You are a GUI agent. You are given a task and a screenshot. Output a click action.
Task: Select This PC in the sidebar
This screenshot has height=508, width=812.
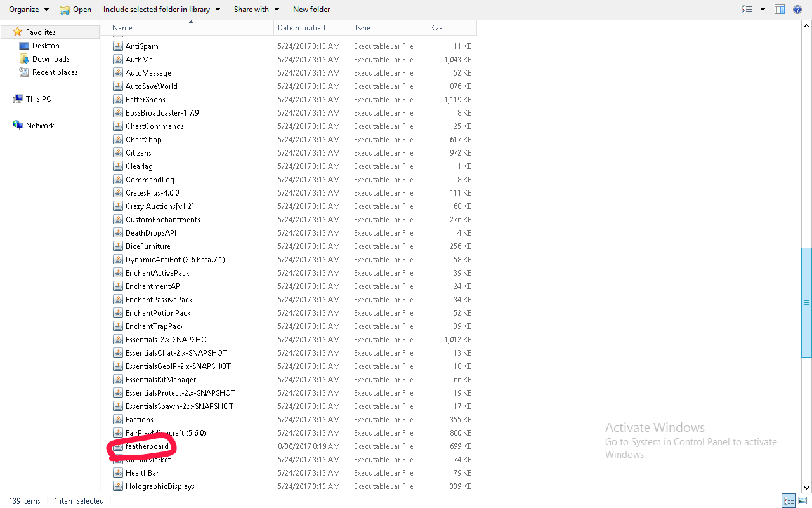point(38,99)
